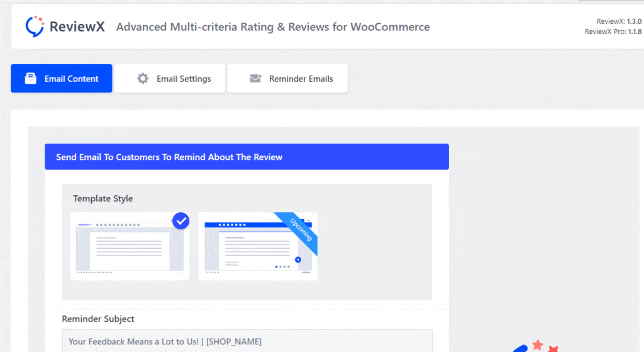Click the mail icon on Email Content

(31, 78)
